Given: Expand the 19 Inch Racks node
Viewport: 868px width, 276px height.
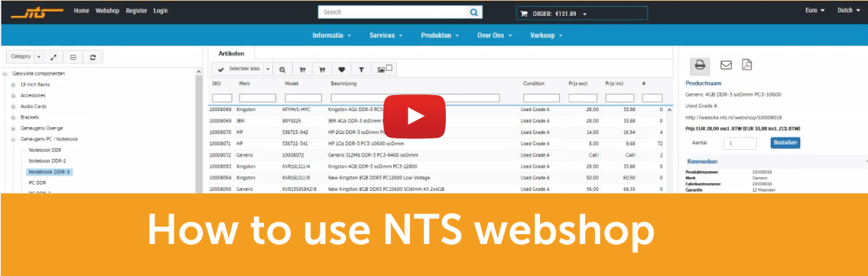Looking at the screenshot, I should [x=13, y=84].
